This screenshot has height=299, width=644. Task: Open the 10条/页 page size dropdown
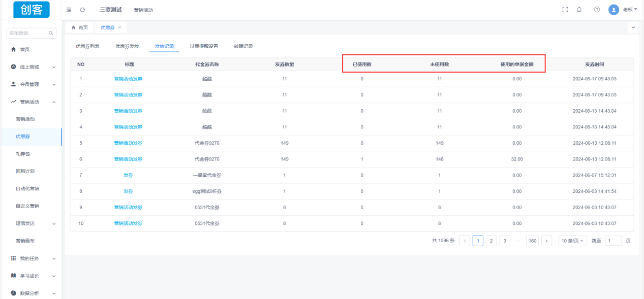click(x=573, y=241)
